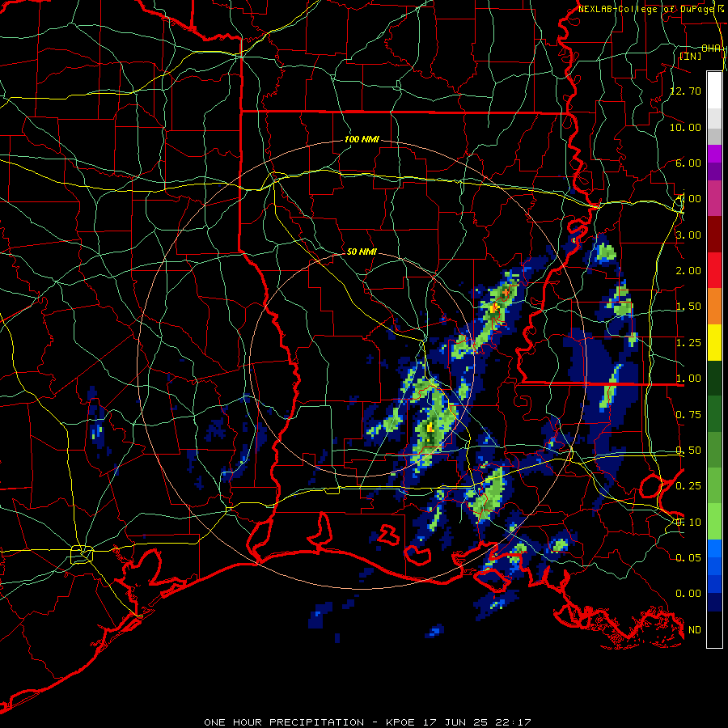
Task: Click the '100 NMI' range ring label
Action: pyautogui.click(x=362, y=139)
